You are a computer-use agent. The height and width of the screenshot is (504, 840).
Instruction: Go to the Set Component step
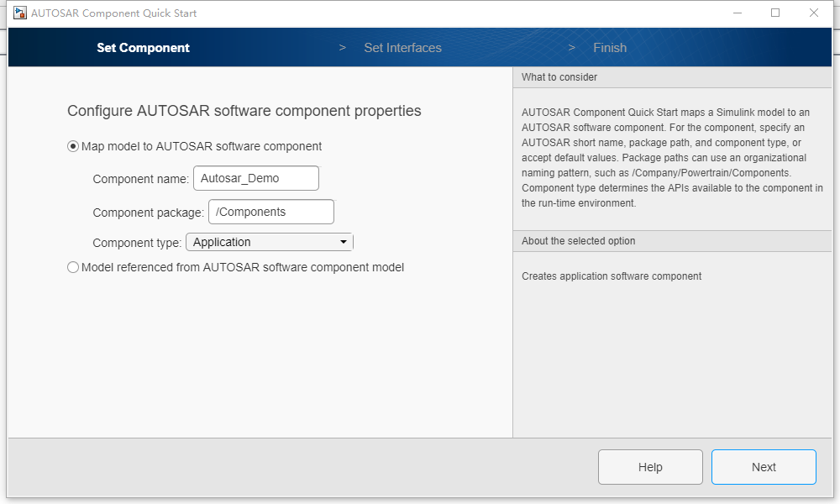pos(143,48)
